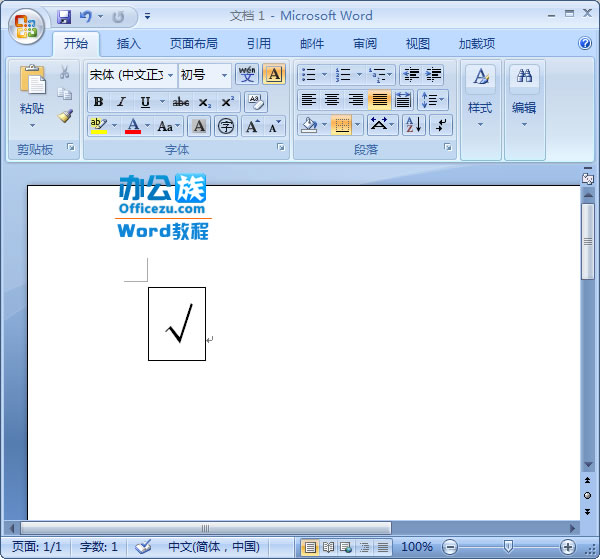Click 页面: 1/1 in status bar
Image resolution: width=600 pixels, height=559 pixels.
click(37, 547)
